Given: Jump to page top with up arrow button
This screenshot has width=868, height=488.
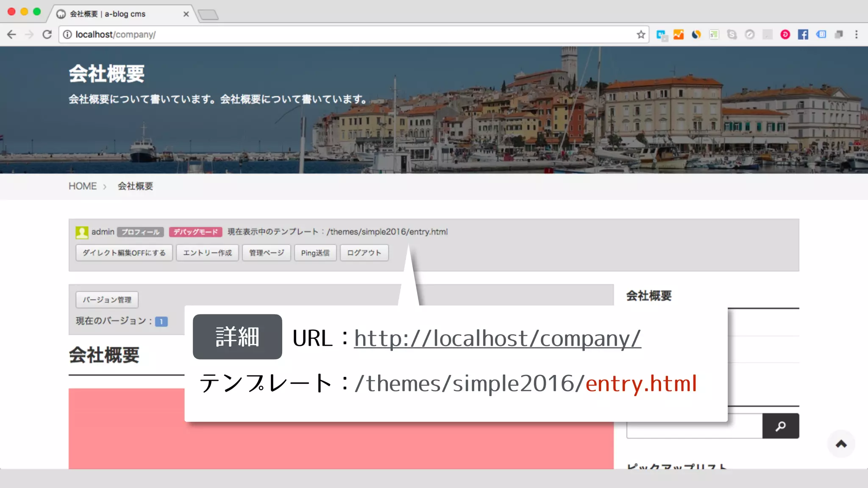Looking at the screenshot, I should coord(841,444).
